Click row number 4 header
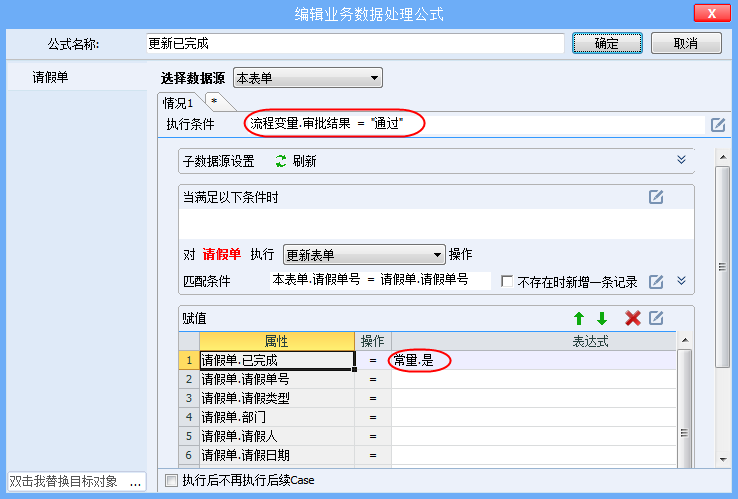 [189, 418]
